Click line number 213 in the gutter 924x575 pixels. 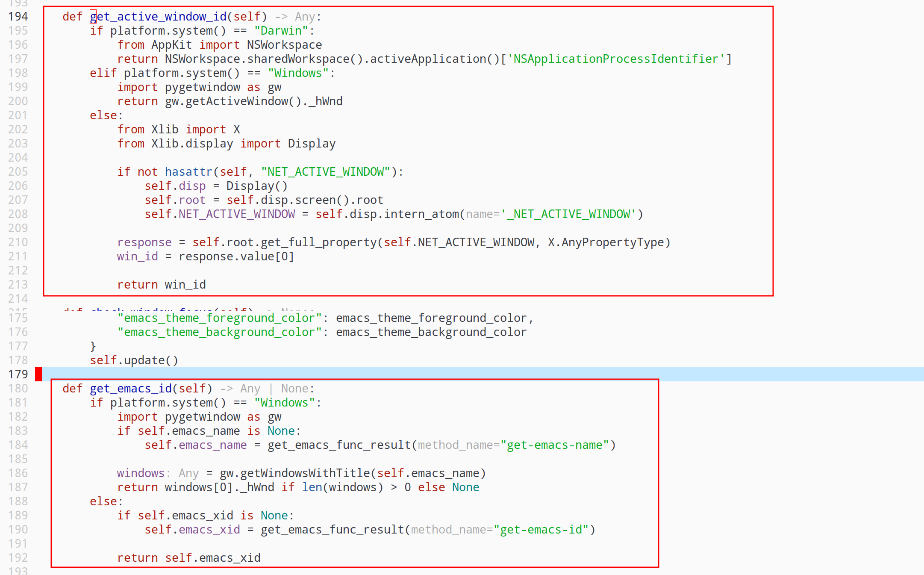[18, 284]
